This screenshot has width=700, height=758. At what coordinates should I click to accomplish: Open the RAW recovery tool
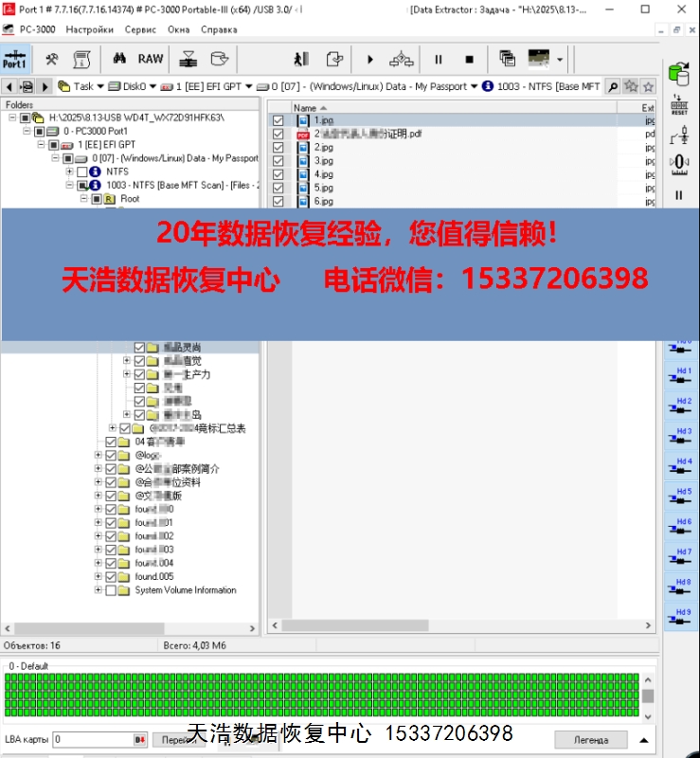click(151, 59)
